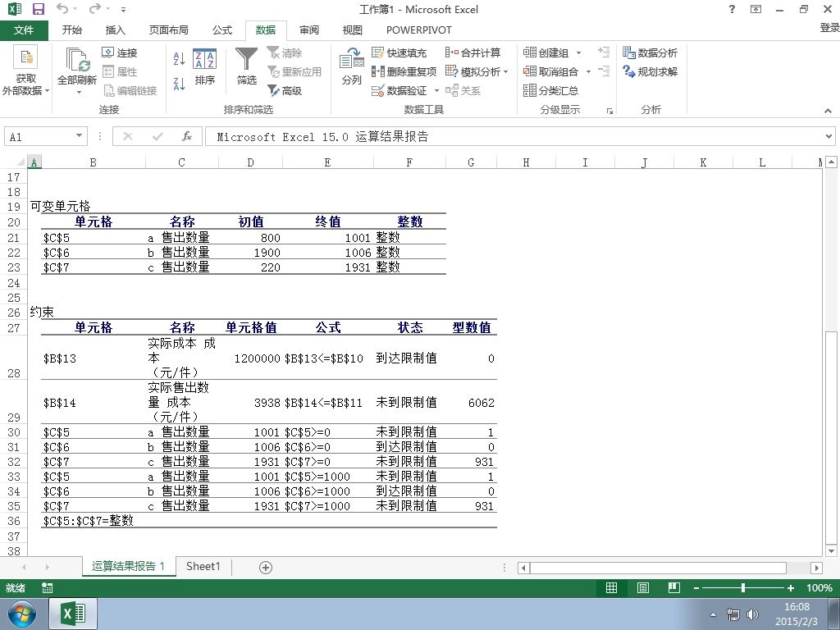Click the Help question mark icon
Image resolution: width=840 pixels, height=630 pixels.
pyautogui.click(x=732, y=9)
